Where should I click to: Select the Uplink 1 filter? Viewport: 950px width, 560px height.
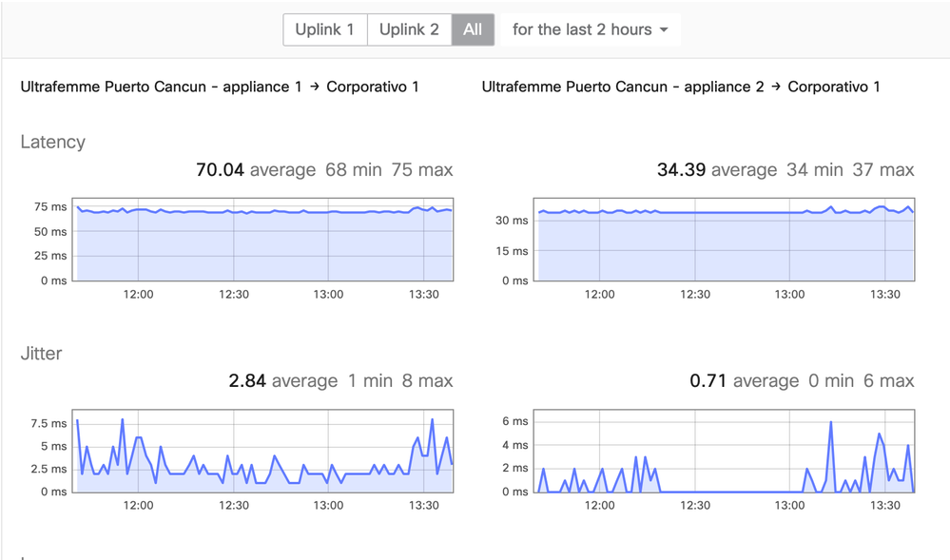coord(324,29)
